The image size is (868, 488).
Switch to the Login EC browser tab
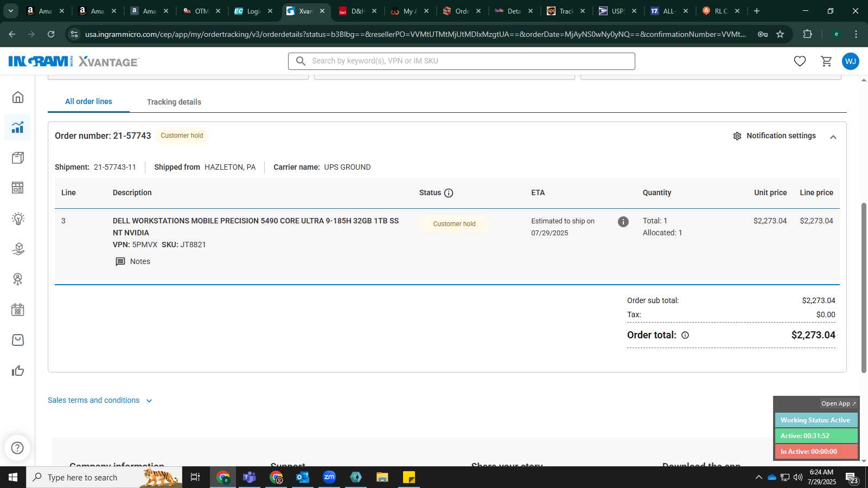coord(254,11)
